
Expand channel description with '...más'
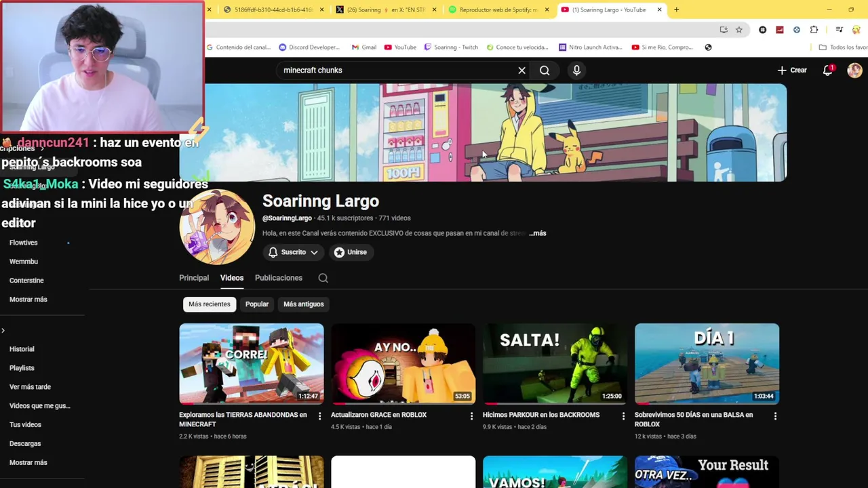[x=538, y=233]
